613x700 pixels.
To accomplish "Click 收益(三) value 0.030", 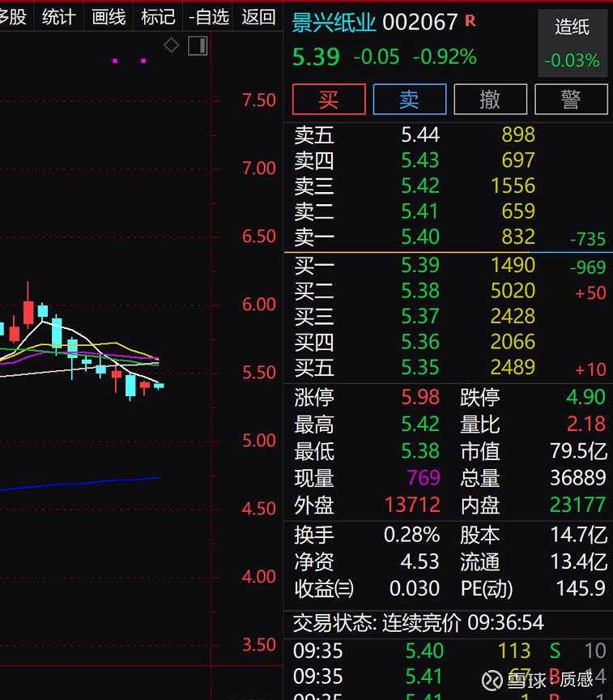I will pos(415,588).
